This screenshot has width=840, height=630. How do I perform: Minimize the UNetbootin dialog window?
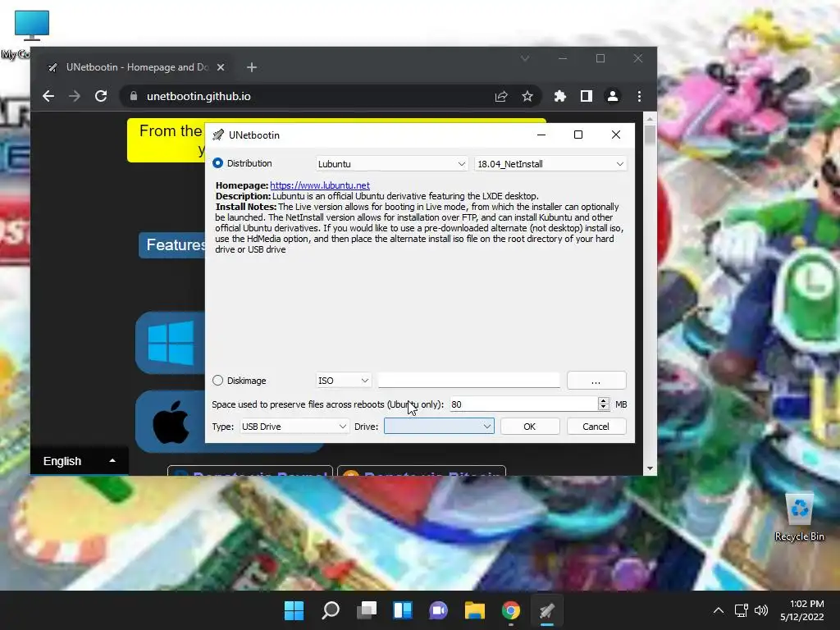[541, 135]
